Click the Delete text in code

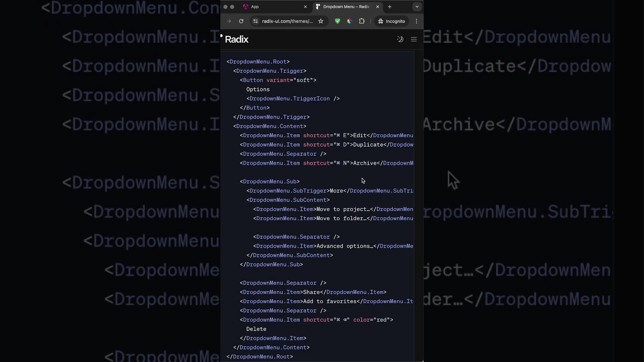pos(257,329)
